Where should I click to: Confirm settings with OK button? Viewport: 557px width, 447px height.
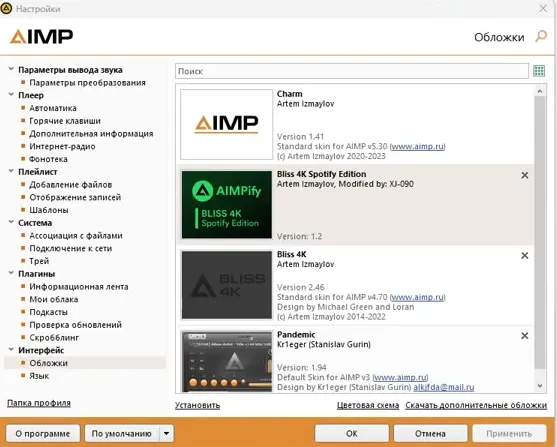click(352, 433)
